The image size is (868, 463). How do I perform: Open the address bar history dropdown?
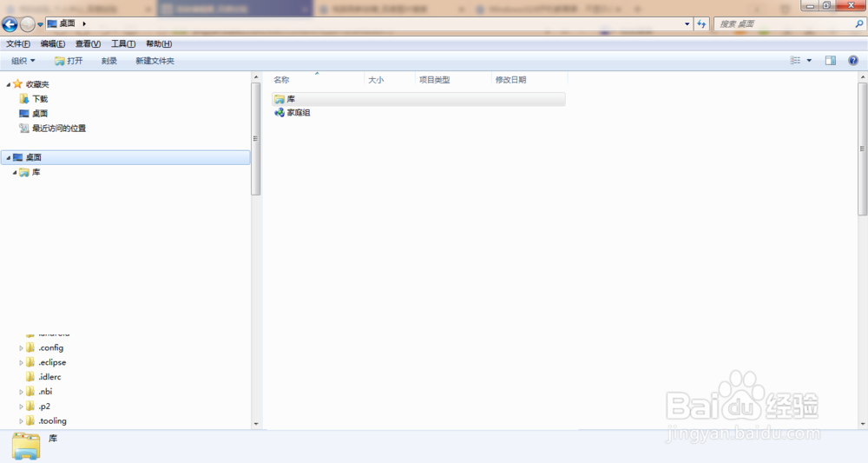[x=687, y=23]
